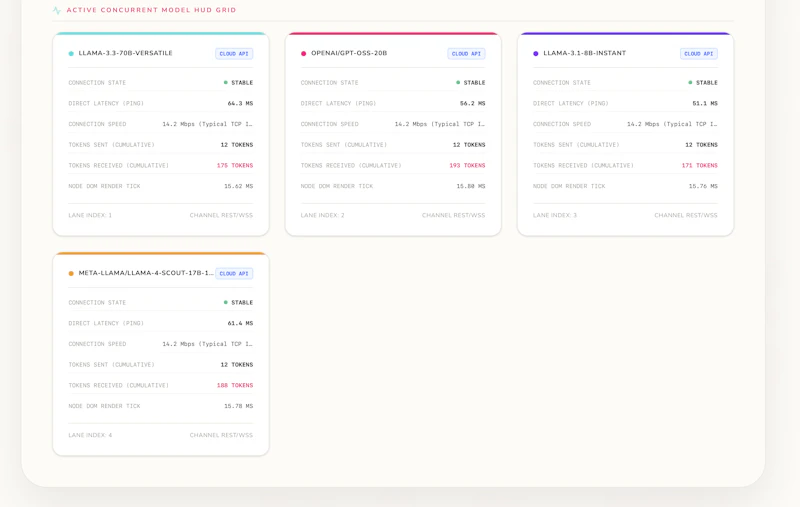Click the orange dot next to META-LLAMA/LLAMA-4-SCOUT

pyautogui.click(x=71, y=273)
